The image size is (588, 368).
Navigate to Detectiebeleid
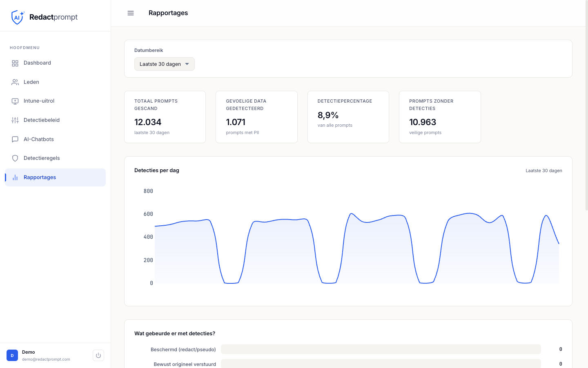pos(55,120)
